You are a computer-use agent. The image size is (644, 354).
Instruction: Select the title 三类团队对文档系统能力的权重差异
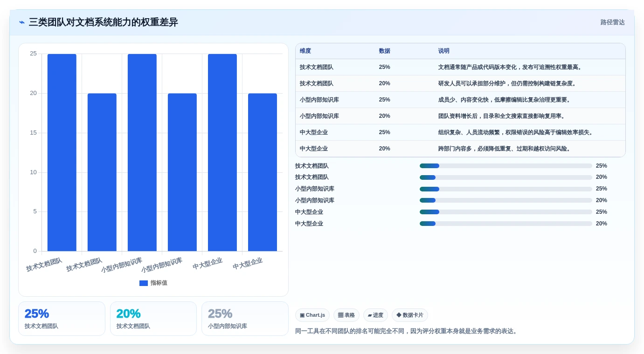103,22
